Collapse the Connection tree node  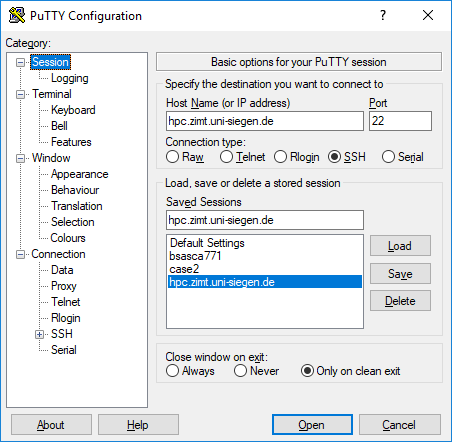click(x=20, y=255)
